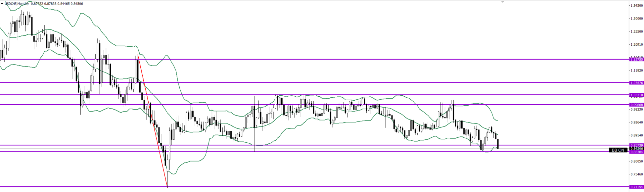
Task: Select the 1.07576 horizontal line price tag
Action: coord(637,83)
